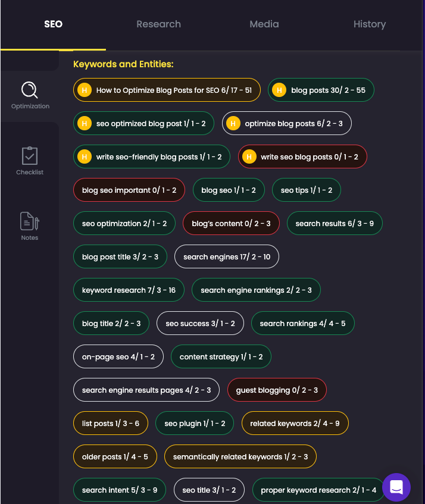The image size is (425, 504).
Task: Click the 'search engines 17/ 2 - 10' chip
Action: 227,257
